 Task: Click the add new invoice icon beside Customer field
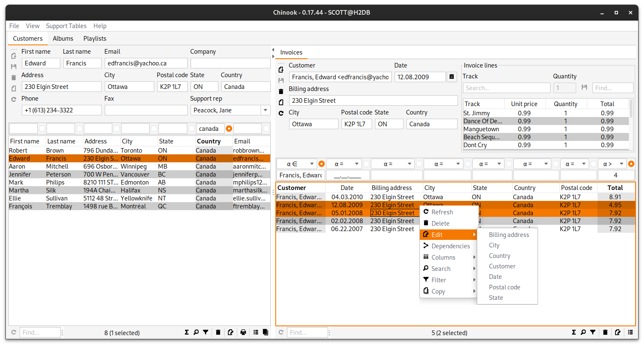click(281, 69)
